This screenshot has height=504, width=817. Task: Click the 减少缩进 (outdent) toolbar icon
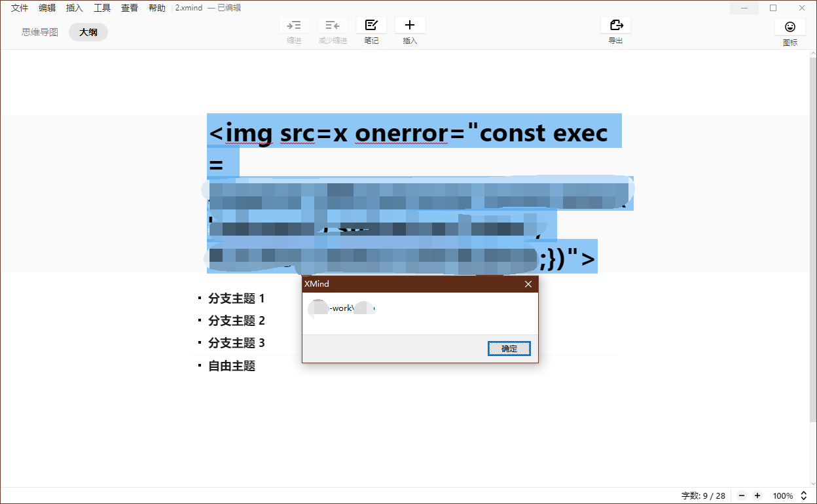pos(333,26)
